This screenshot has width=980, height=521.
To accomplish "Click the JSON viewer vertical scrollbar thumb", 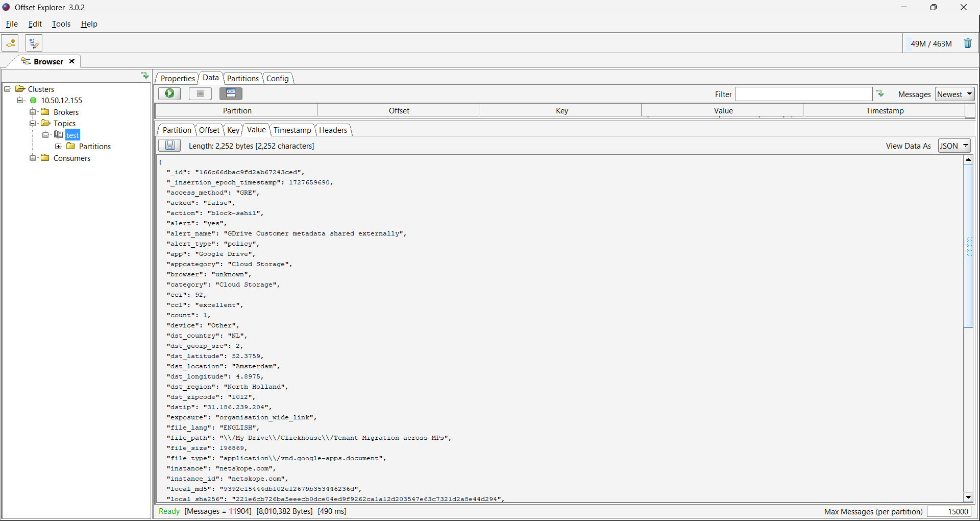I will [968, 246].
